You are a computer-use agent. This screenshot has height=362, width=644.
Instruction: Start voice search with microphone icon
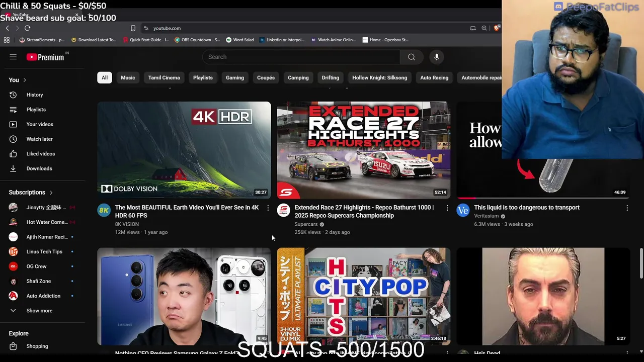click(437, 57)
